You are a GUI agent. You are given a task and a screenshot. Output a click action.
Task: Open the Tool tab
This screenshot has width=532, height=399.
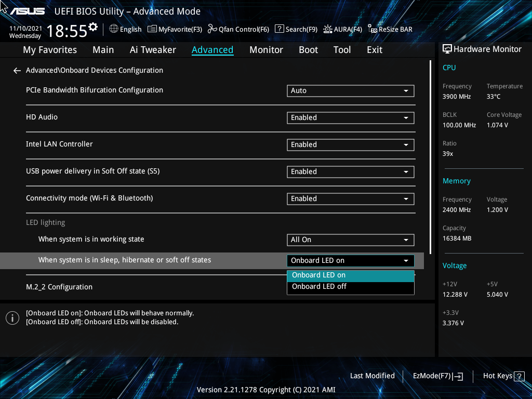pos(342,50)
